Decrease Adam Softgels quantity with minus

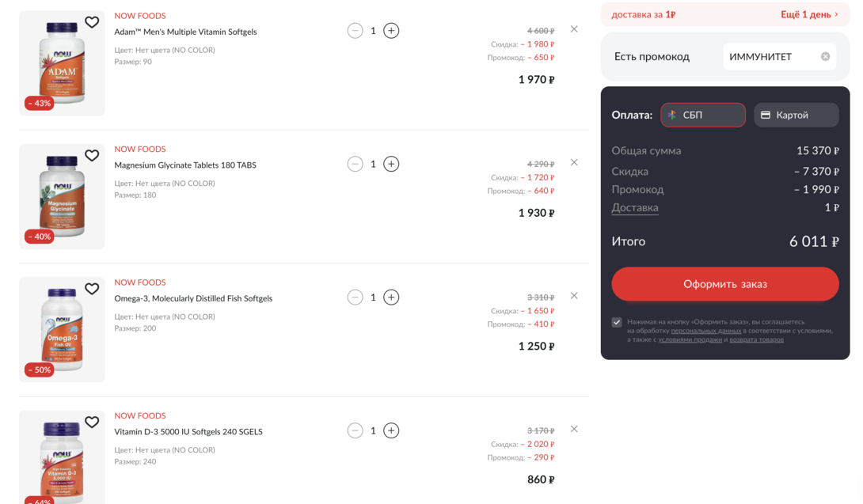coord(355,31)
